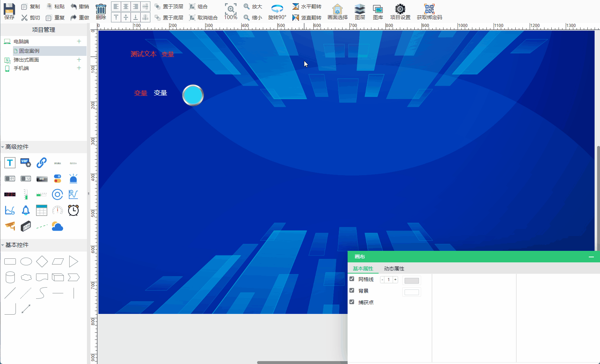
Task: Select the red LED digit display control
Action: pos(10,195)
